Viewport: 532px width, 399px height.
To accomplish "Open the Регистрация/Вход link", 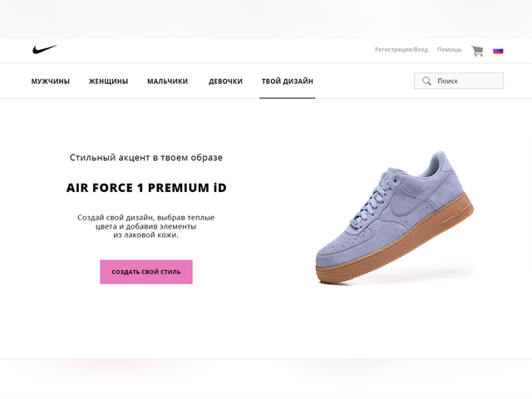I will coord(401,50).
